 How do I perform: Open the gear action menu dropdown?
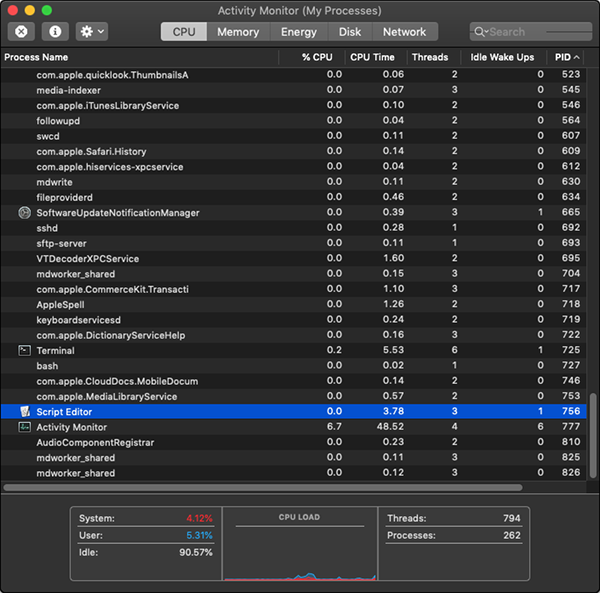point(92,31)
